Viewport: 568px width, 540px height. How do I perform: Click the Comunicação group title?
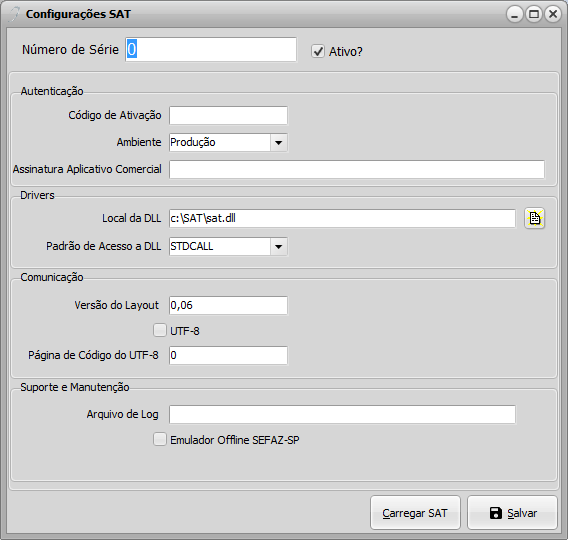[52, 277]
